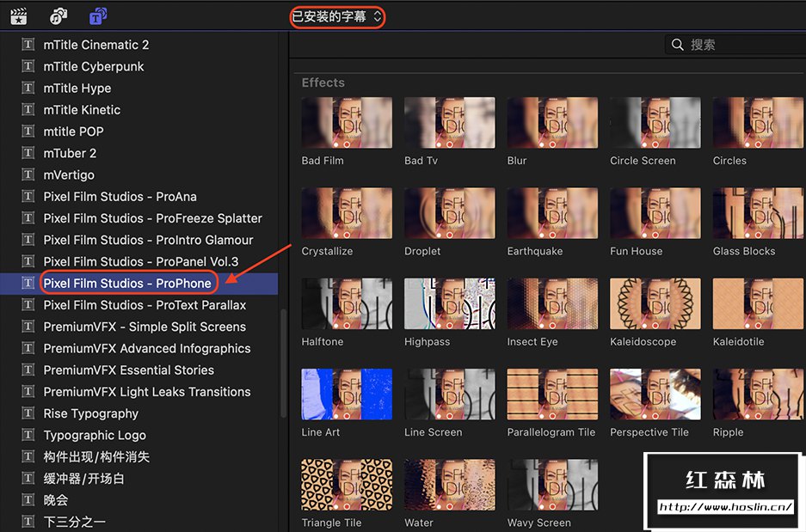The height and width of the screenshot is (532, 806).
Task: Select the Blur effect thumbnail
Action: point(552,123)
